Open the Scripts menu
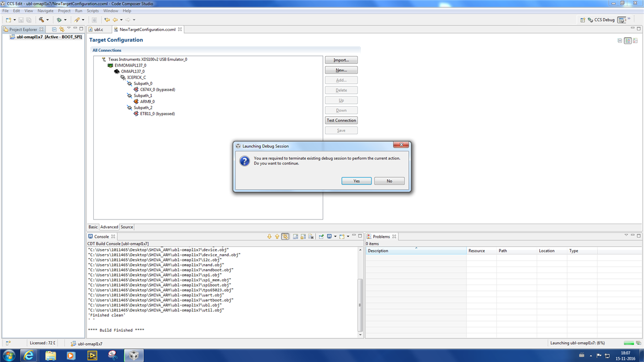 coord(93,10)
